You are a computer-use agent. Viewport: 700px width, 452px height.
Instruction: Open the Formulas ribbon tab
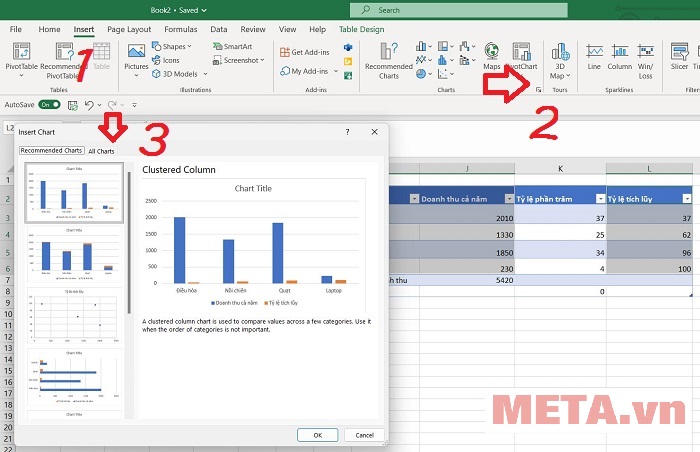click(x=181, y=29)
